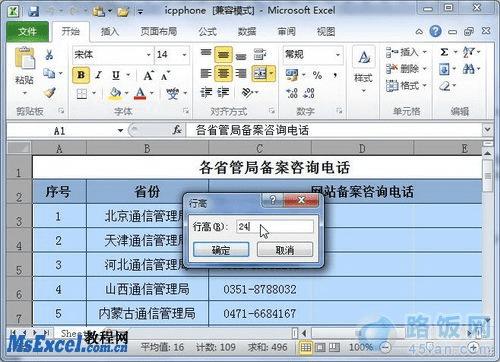The image size is (500, 362).
Task: Click Increase Indent icon
Action: point(223,92)
